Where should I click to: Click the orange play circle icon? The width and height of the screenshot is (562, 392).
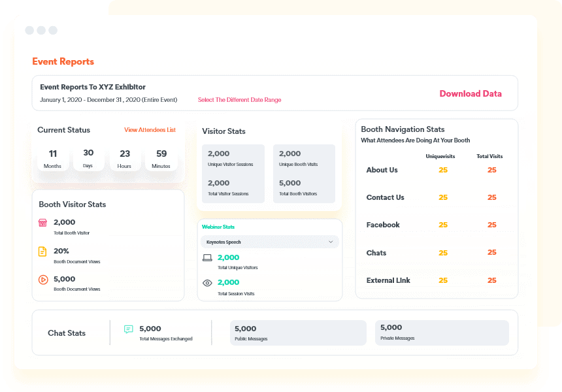coord(42,280)
